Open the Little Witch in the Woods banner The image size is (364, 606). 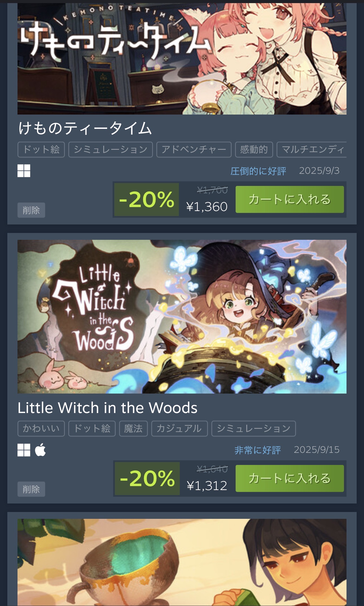(x=182, y=317)
